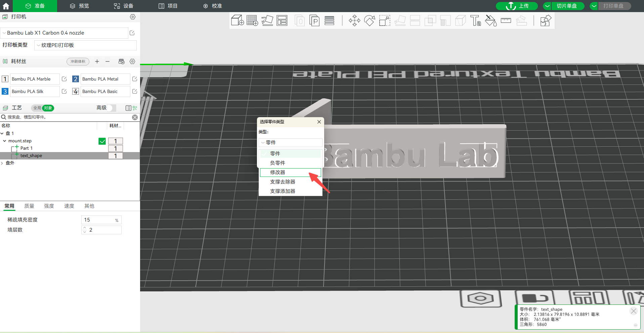Choose the Negative part option
This screenshot has height=333, width=644.
291,163
